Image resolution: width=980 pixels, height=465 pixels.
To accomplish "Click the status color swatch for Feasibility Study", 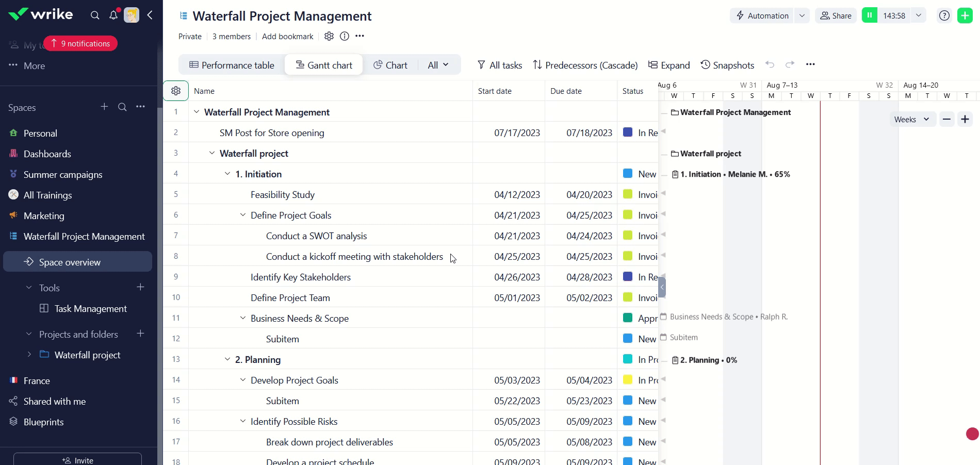I will point(628,194).
